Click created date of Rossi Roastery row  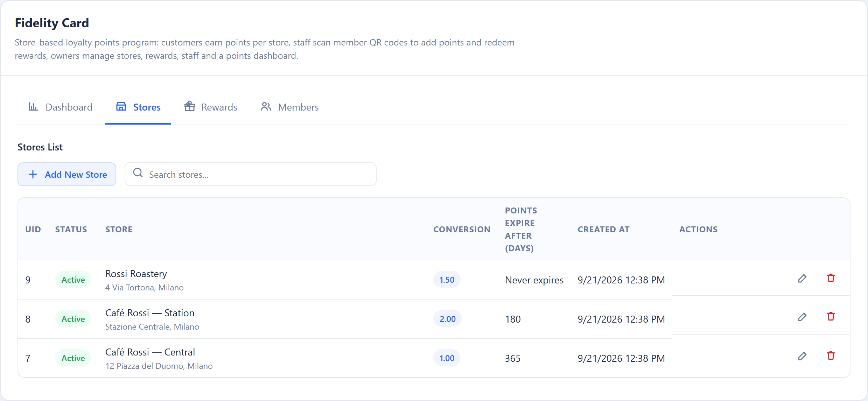click(x=621, y=280)
